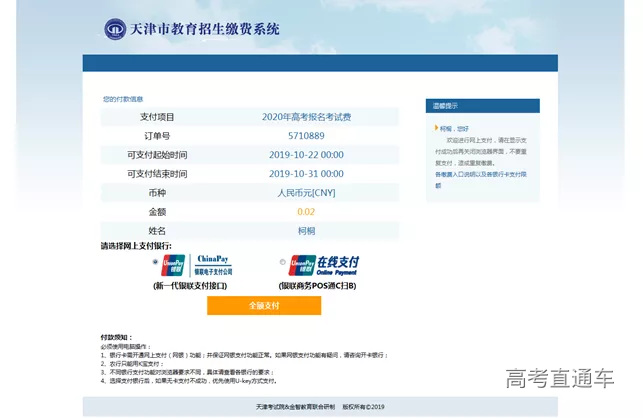Click the 天津市教育招生缴费系统 title
This screenshot has height=418, width=643.
tap(205, 29)
